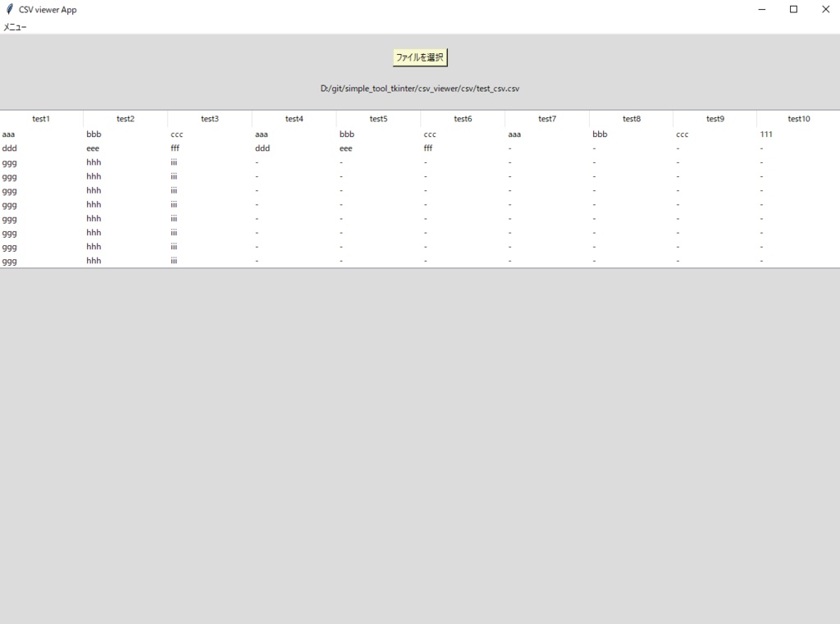Click the ccc cell in test9 column
The width and height of the screenshot is (840, 624).
pos(682,134)
